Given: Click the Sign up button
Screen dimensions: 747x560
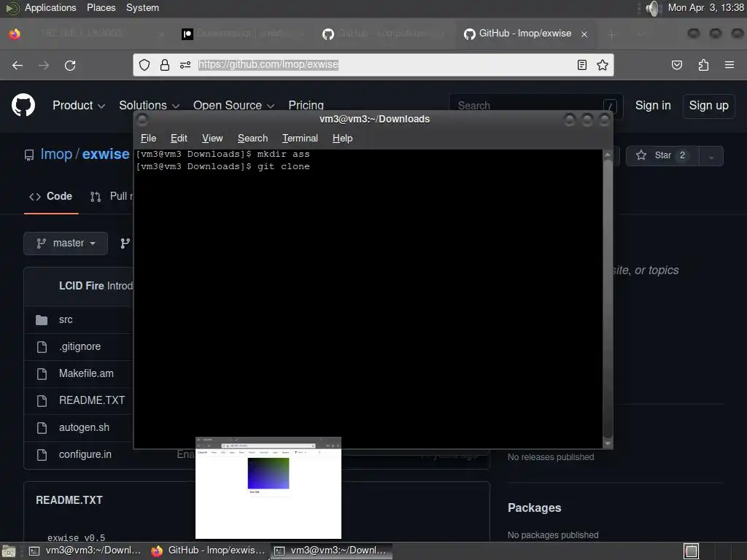Looking at the screenshot, I should pos(708,106).
